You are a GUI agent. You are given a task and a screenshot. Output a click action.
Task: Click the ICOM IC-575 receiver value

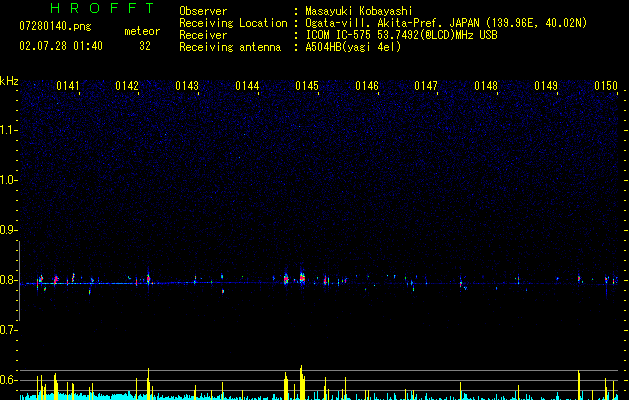click(x=401, y=35)
